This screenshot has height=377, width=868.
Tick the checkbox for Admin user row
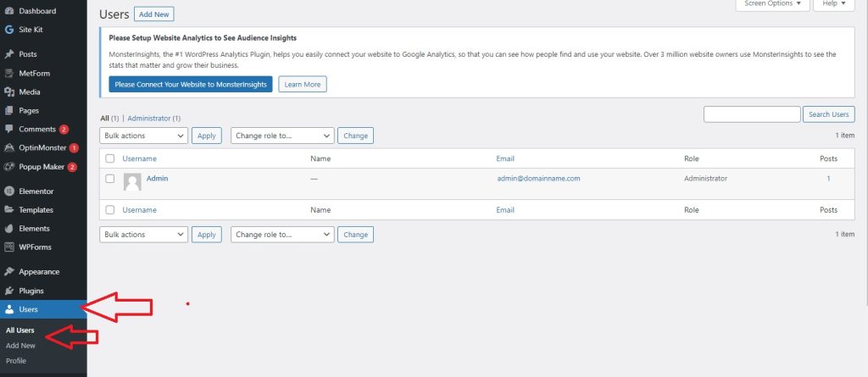[x=110, y=179]
